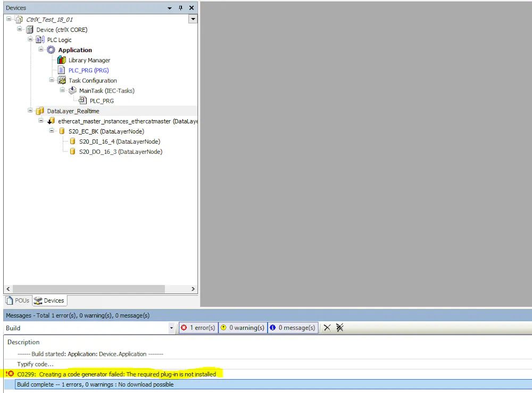Click the tree's horizontal scrollbar left arrow
This screenshot has height=393, width=532.
click(8, 289)
